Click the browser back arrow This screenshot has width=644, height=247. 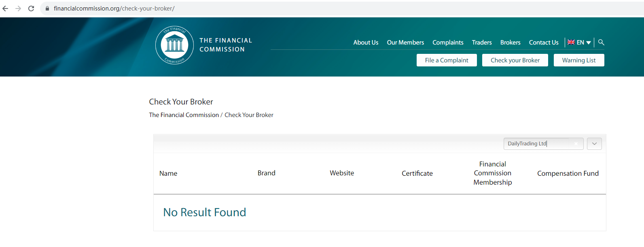5,9
